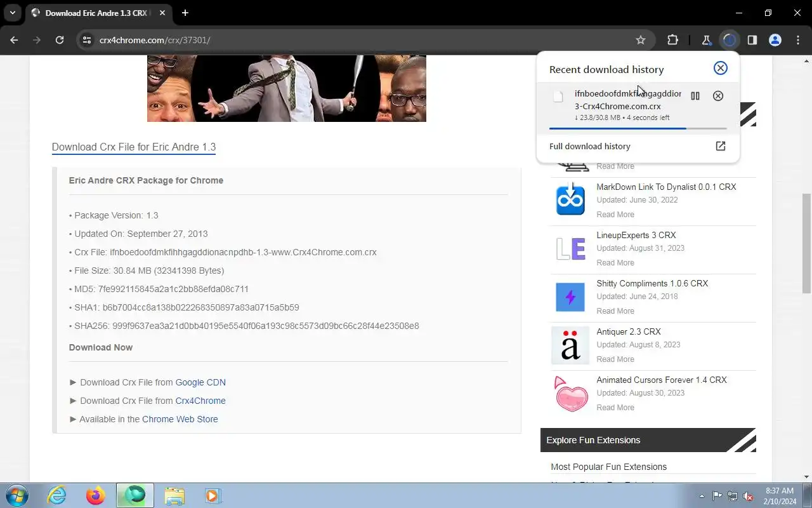
Task: Click the scrollbar down arrow
Action: click(x=806, y=477)
